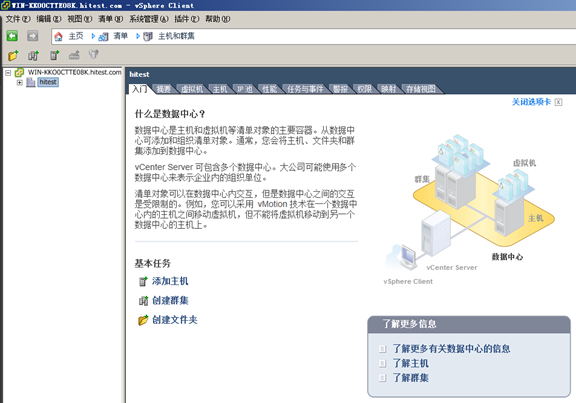Open the 系统管理 menu
This screenshot has width=576, height=403.
click(148, 19)
